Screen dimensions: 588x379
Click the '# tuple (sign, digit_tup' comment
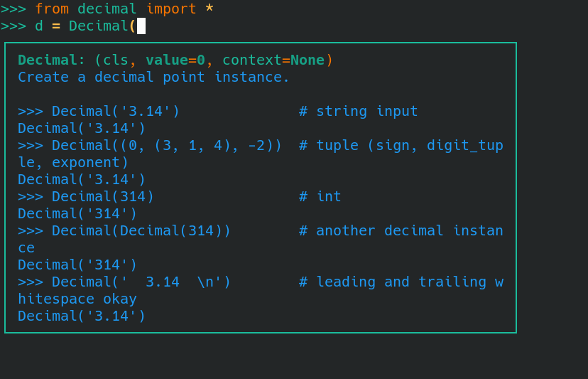[401, 146]
